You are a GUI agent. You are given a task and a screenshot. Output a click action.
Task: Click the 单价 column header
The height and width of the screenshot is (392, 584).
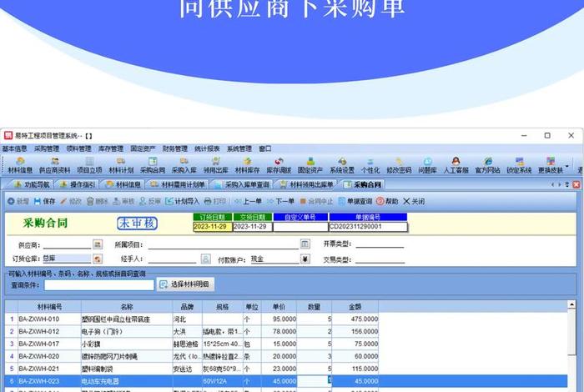pos(279,307)
